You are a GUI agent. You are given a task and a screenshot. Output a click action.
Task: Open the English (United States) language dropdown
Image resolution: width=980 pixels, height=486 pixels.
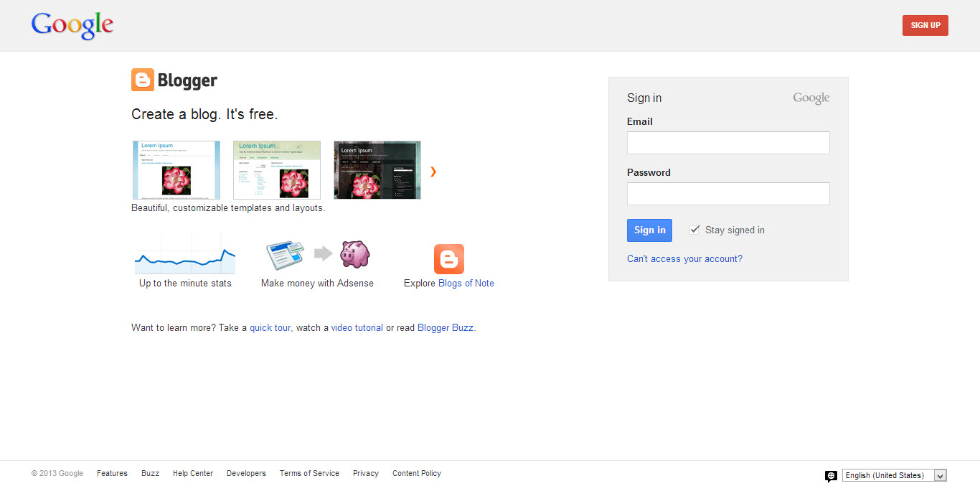pyautogui.click(x=894, y=475)
